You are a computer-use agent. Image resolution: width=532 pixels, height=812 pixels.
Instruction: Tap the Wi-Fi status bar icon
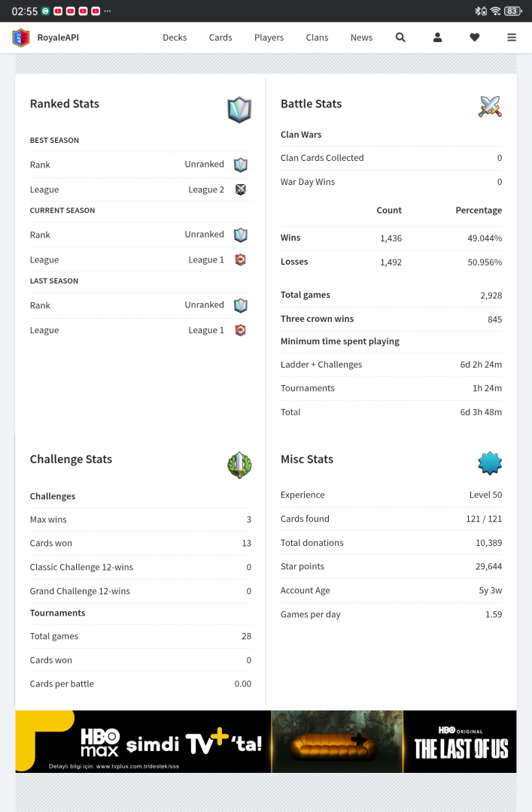[495, 11]
